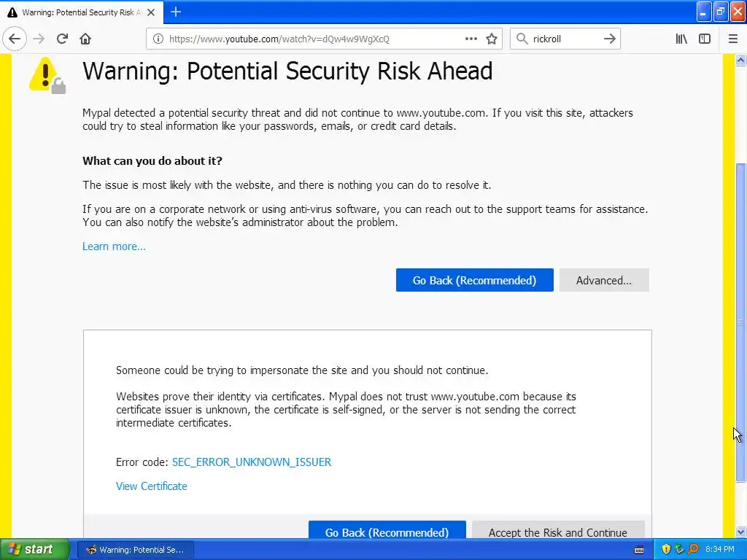
Task: Open the Learn more... link
Action: (x=114, y=246)
